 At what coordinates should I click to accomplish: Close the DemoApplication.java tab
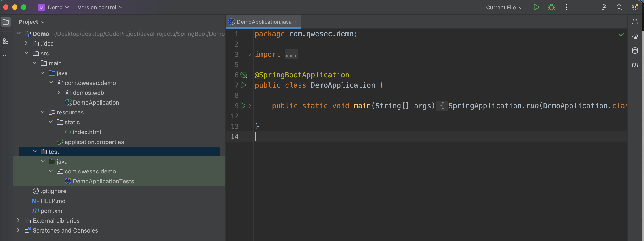tap(296, 21)
